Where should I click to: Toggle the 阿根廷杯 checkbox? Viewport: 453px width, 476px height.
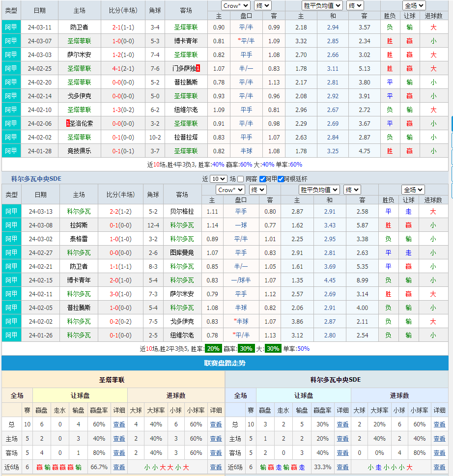tap(281, 179)
